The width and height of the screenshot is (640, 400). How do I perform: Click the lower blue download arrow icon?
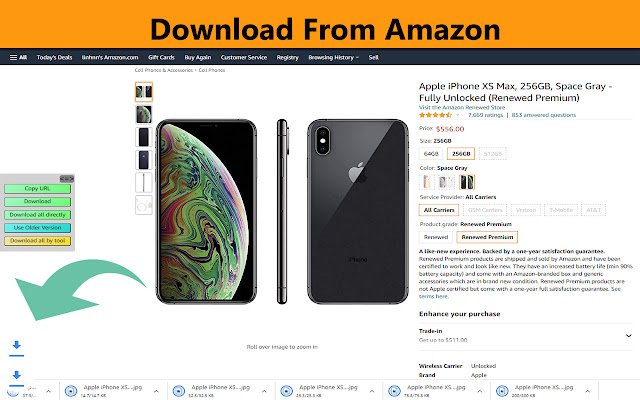point(16,375)
